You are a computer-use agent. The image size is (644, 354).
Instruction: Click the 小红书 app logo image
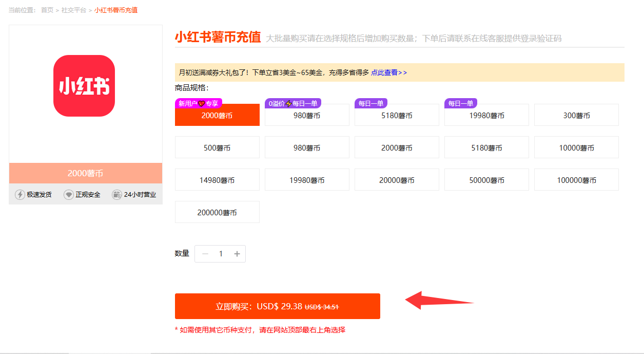click(84, 86)
